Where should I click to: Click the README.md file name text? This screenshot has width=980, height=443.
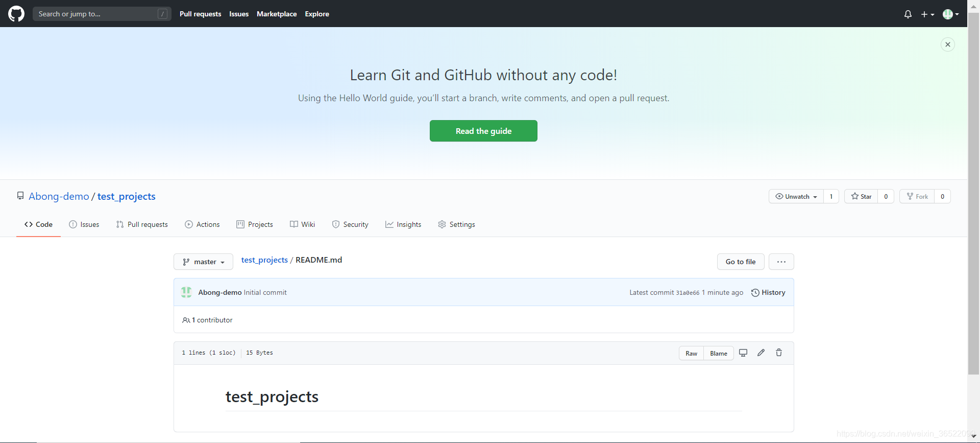(x=319, y=260)
